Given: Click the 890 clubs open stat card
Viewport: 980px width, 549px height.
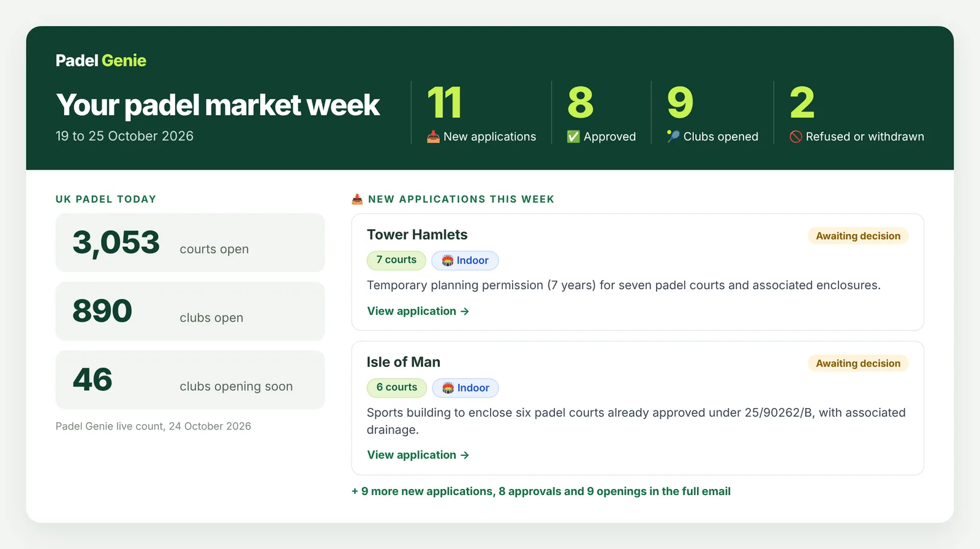Looking at the screenshot, I should click(190, 311).
